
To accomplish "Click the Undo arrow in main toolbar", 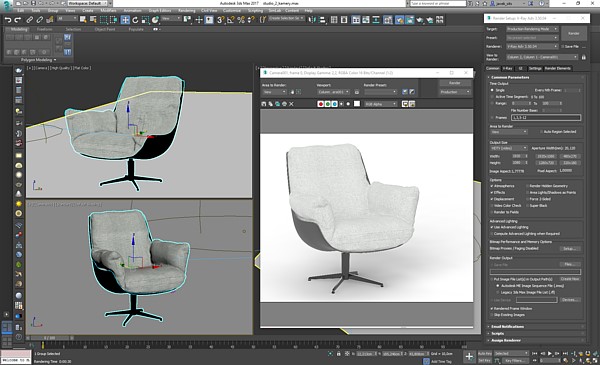I will [8, 20].
